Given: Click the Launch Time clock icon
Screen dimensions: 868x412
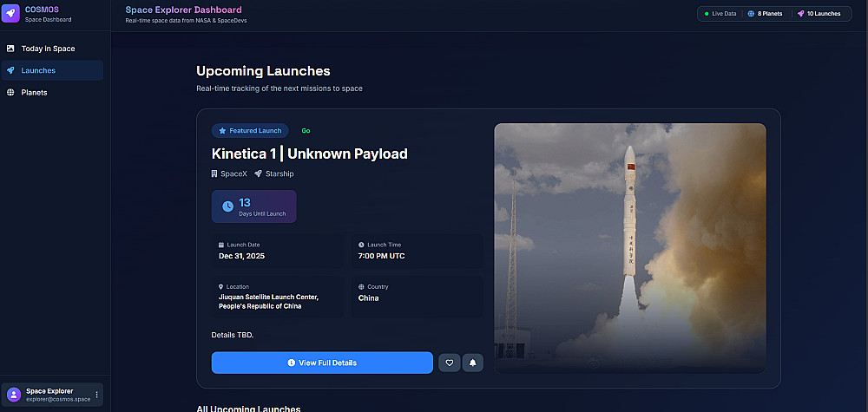Looking at the screenshot, I should (x=361, y=245).
